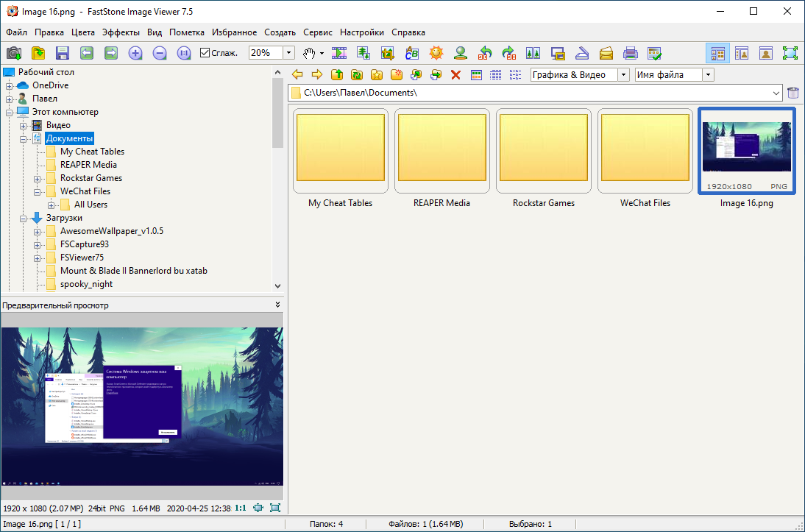Open the Файл menu
Screen dimensions: 805x532
[x=16, y=32]
